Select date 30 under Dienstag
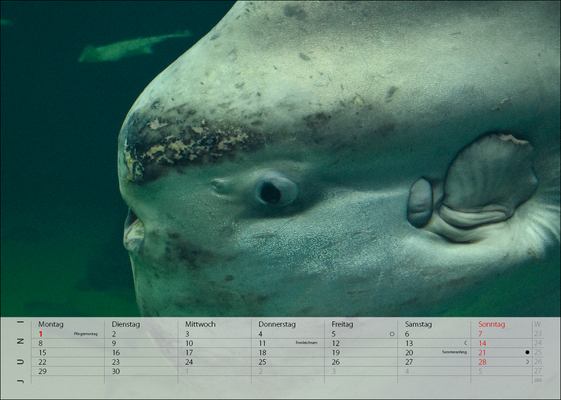561x400 pixels. 116,371
